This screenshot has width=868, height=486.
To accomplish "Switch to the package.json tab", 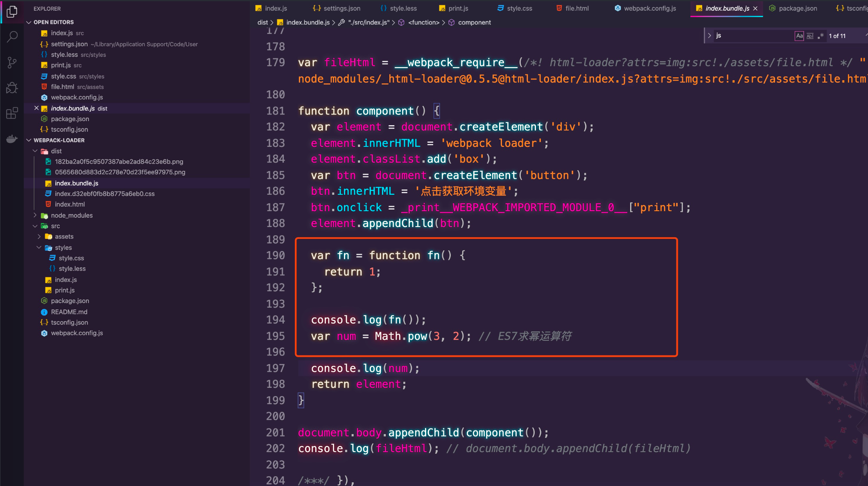I will point(797,9).
